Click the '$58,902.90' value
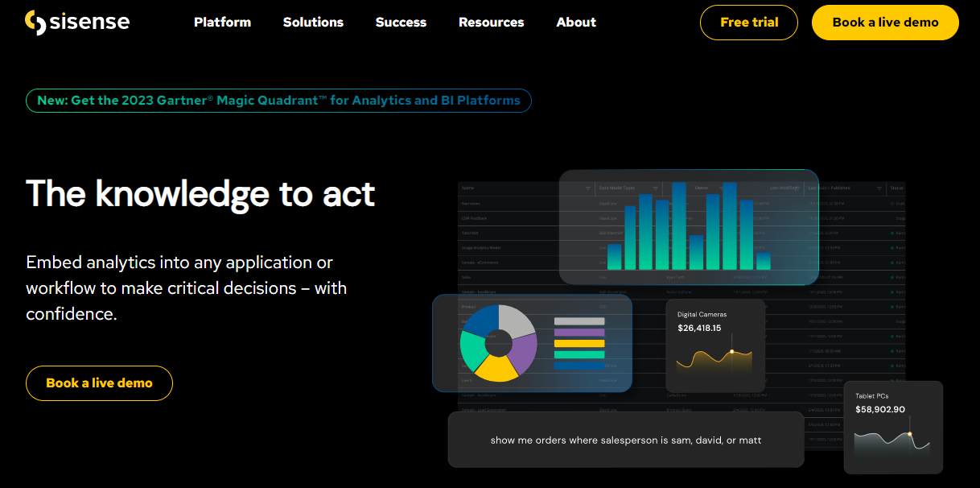Screen dimensions: 980x488 point(880,410)
